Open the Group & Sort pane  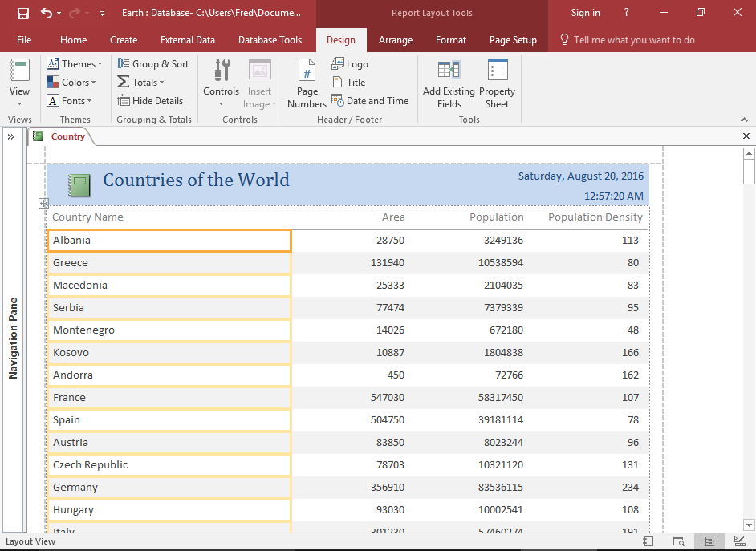153,63
